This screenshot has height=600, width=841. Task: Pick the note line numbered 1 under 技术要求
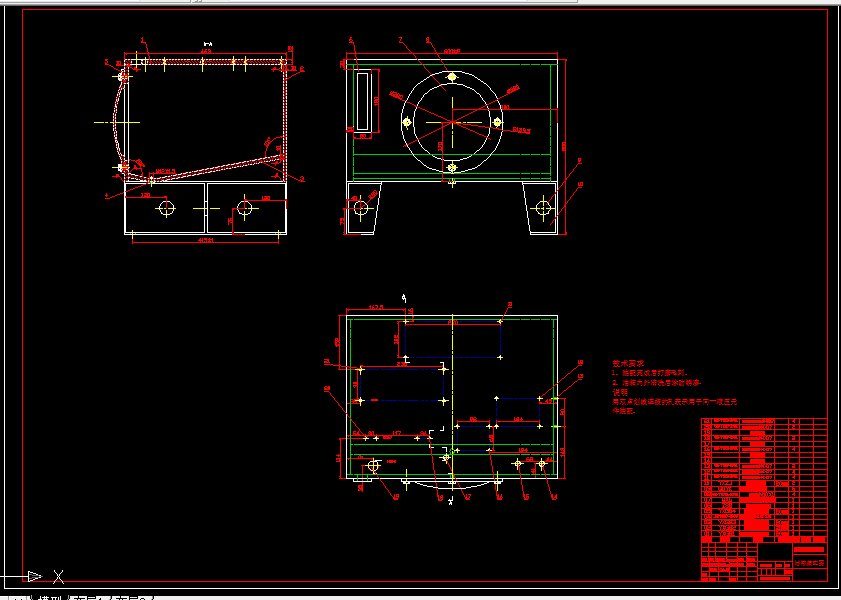coord(650,373)
